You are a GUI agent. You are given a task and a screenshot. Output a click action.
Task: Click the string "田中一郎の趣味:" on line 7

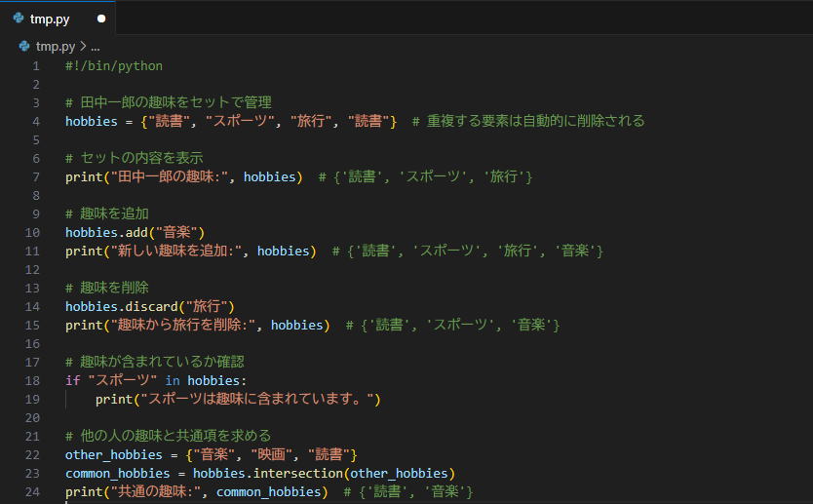170,176
